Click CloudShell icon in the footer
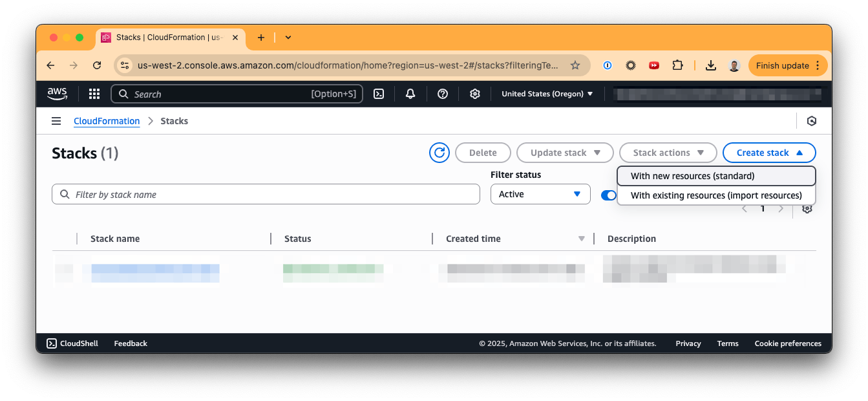Viewport: 868px width, 401px height. tap(52, 343)
